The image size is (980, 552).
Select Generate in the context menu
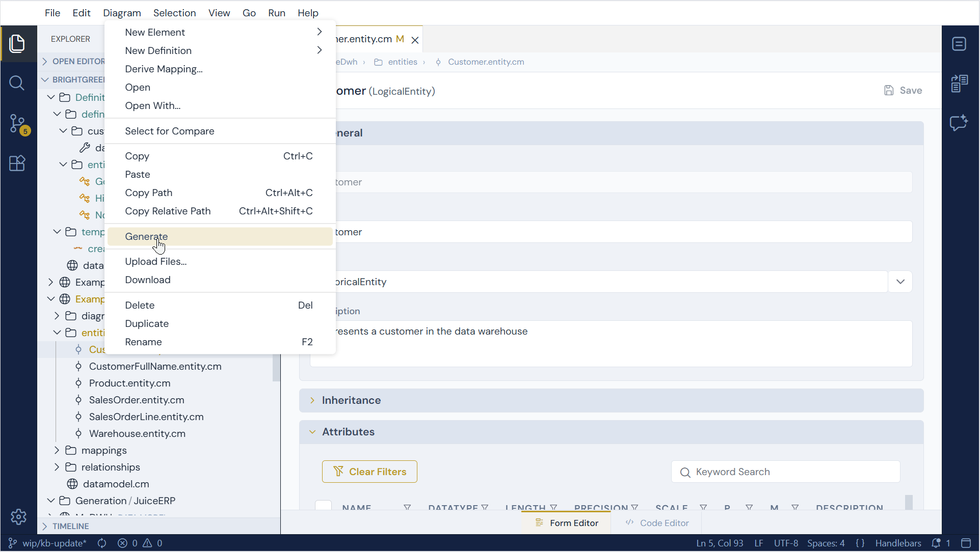220,236
